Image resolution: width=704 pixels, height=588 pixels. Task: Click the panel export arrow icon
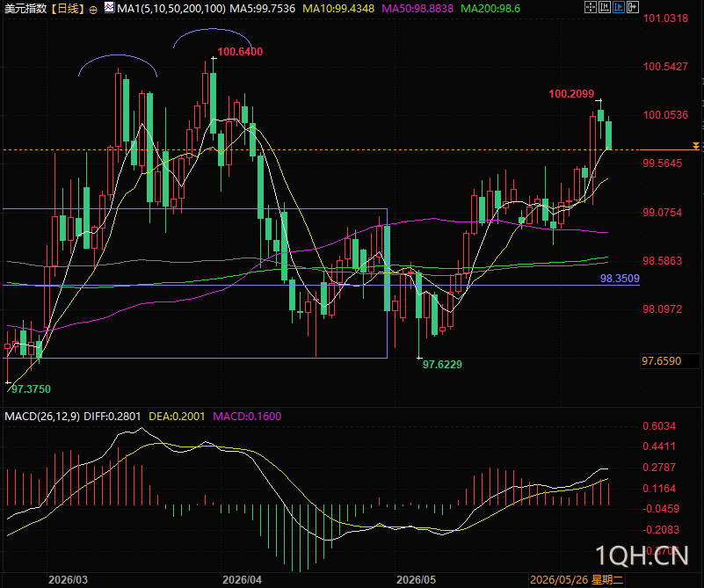point(633,7)
